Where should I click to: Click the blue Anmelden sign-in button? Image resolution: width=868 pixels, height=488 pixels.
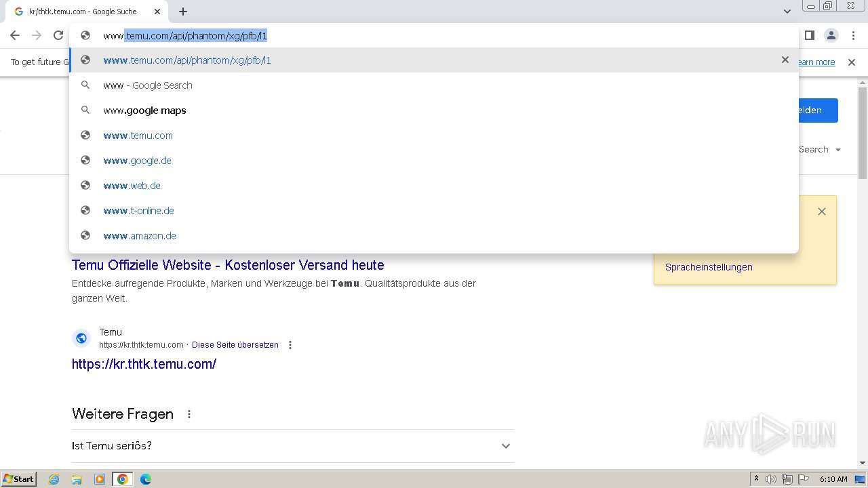click(818, 110)
